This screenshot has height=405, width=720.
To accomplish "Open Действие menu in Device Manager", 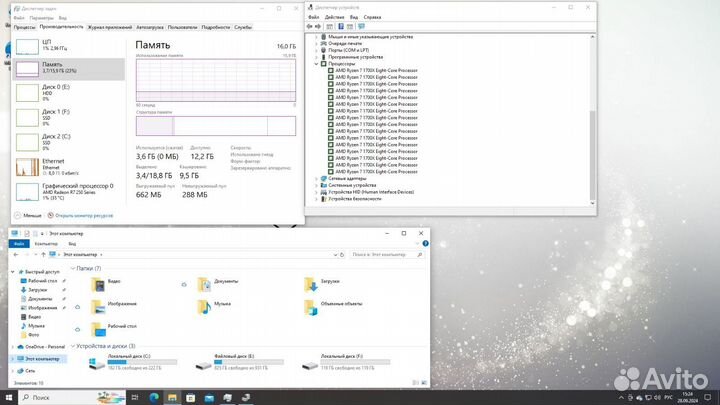I will (334, 17).
